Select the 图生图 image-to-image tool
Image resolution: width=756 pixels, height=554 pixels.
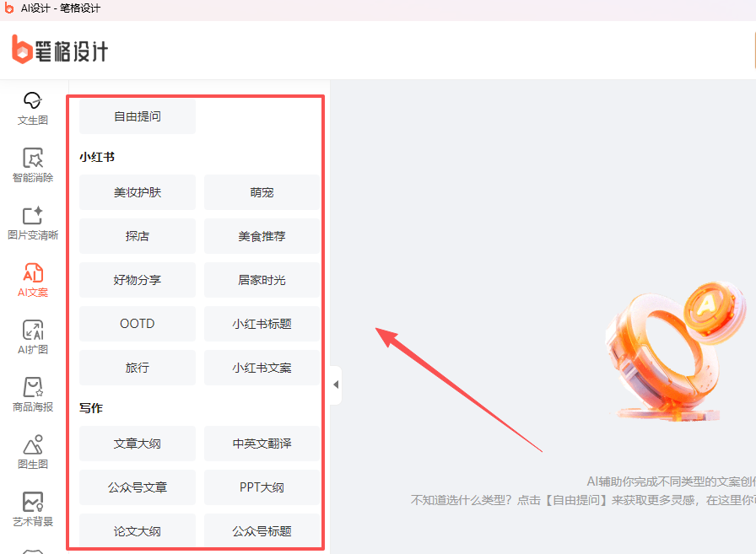pos(33,452)
